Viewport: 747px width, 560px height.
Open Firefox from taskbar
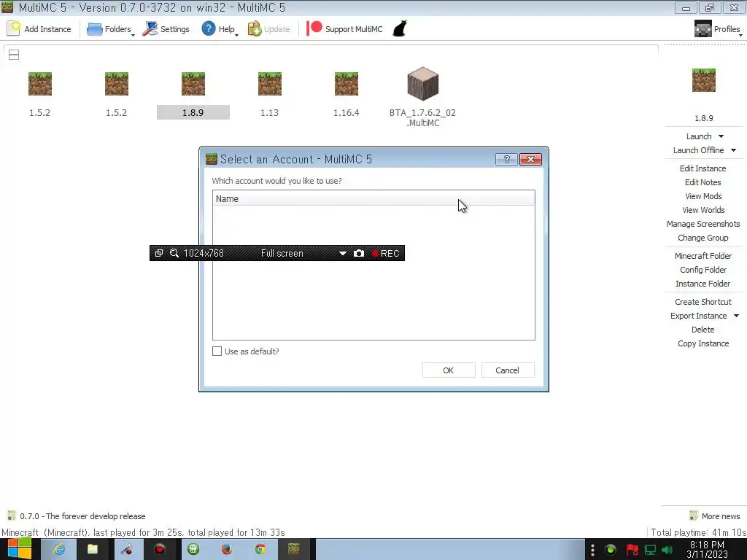(x=227, y=549)
